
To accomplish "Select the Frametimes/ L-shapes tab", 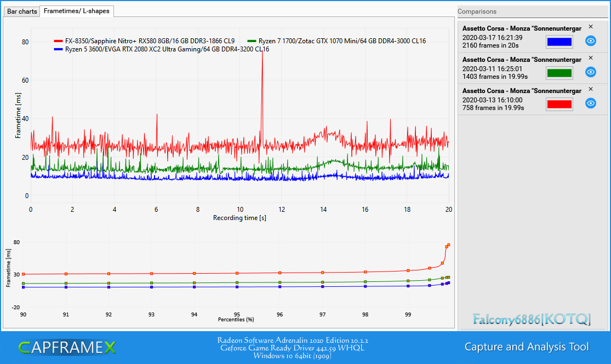I will (76, 11).
